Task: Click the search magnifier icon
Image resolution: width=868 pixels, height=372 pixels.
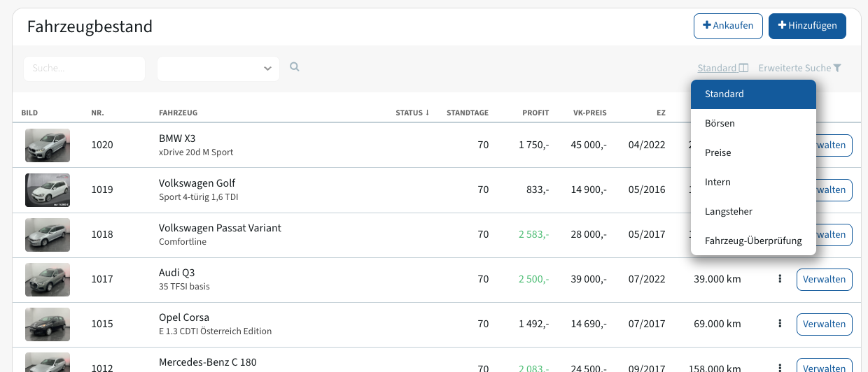Action: pos(295,67)
